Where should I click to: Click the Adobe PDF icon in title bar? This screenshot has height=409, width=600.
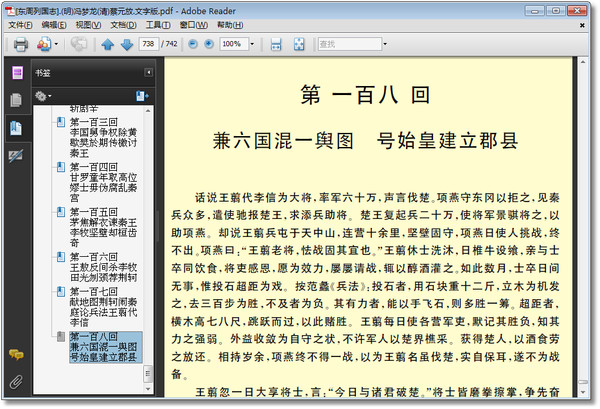(x=9, y=11)
